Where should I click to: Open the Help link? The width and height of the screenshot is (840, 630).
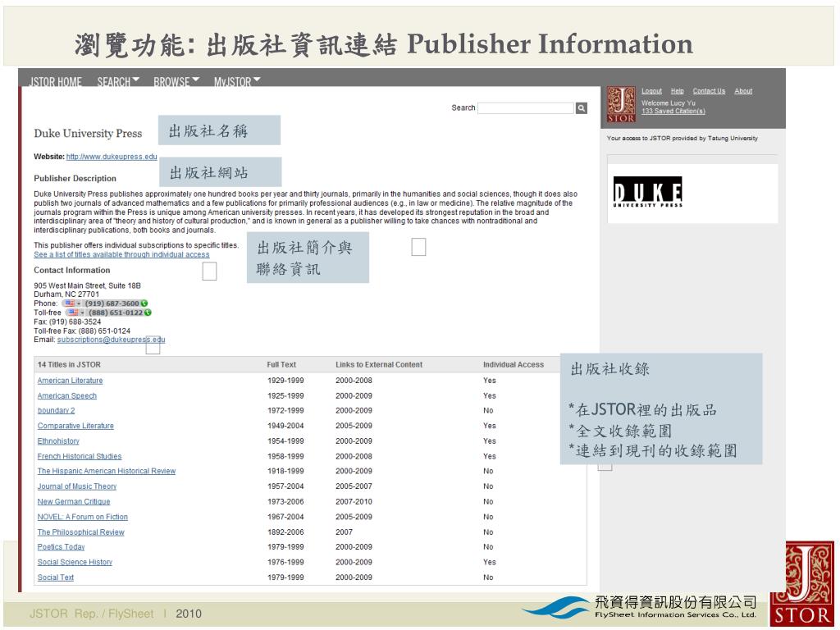(677, 91)
